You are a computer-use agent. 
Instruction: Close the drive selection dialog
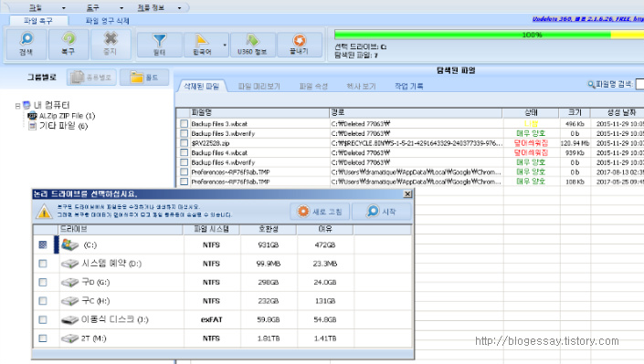coord(407,194)
